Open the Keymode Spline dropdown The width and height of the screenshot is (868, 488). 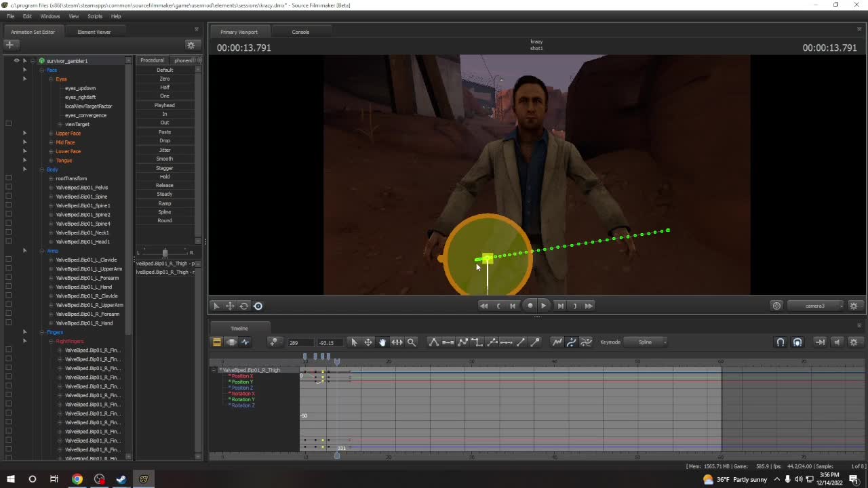click(x=645, y=342)
